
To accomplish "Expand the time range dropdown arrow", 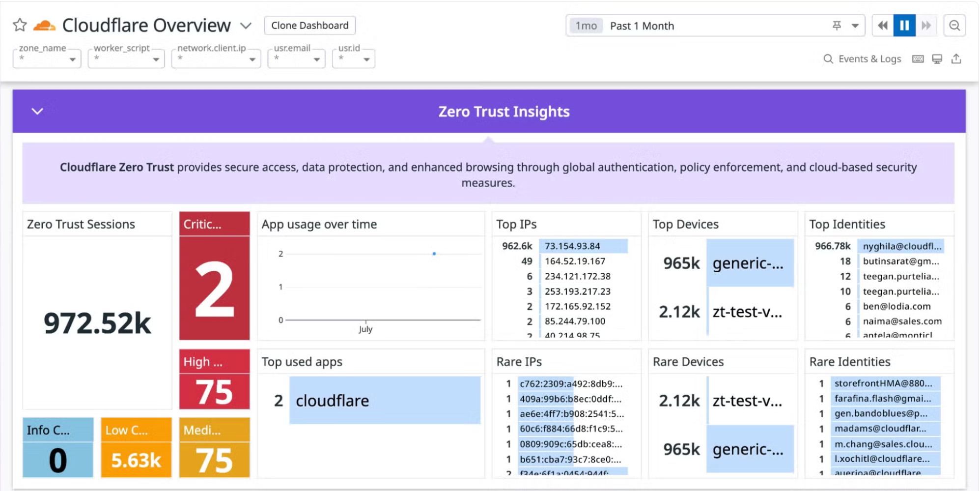I will coord(855,26).
